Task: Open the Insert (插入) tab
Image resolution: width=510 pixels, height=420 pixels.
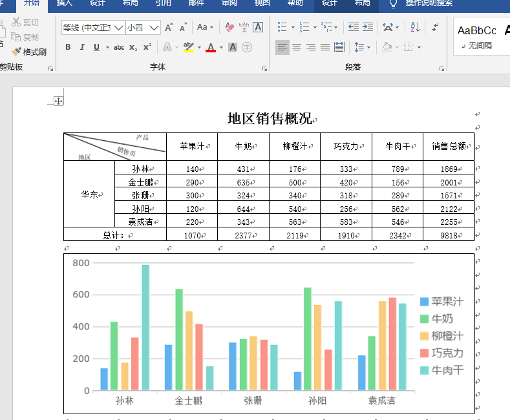Action: [65, 3]
